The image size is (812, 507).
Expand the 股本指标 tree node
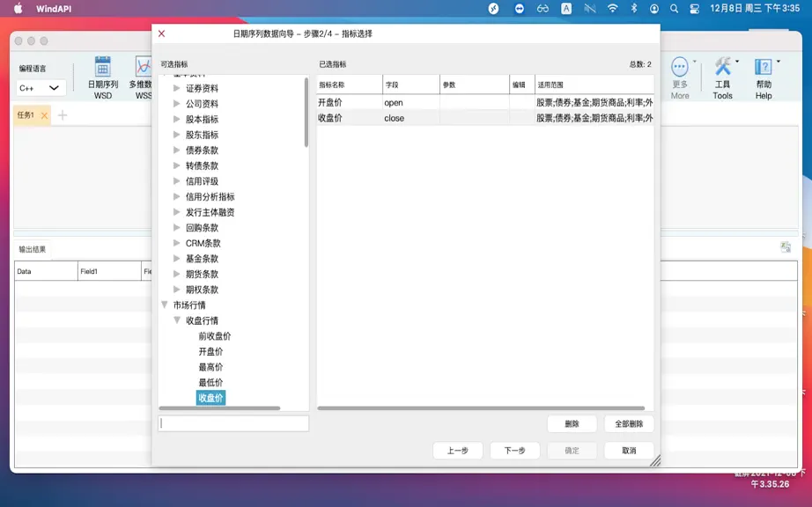pos(177,120)
